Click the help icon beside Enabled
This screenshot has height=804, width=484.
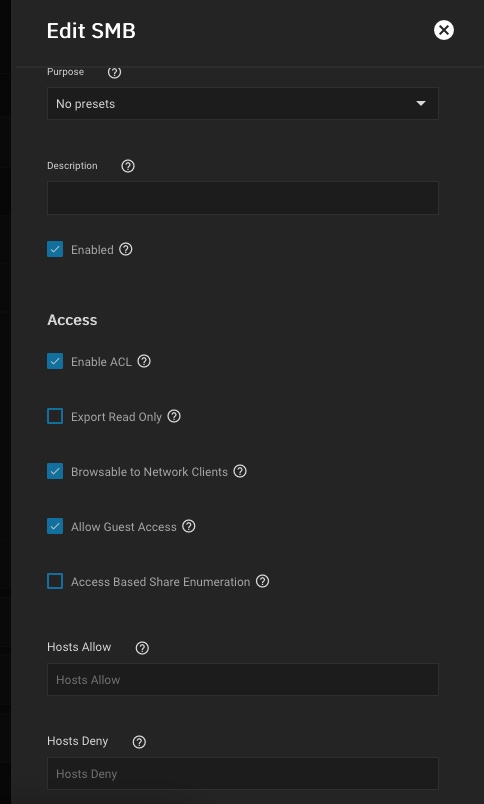pyautogui.click(x=126, y=249)
